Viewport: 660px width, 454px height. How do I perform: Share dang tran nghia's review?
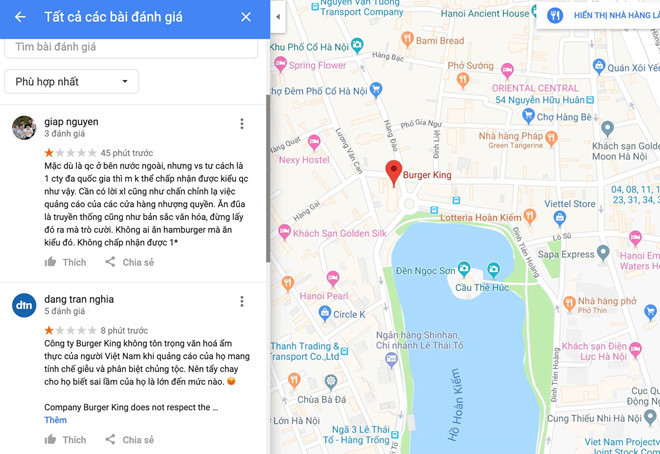(130, 440)
